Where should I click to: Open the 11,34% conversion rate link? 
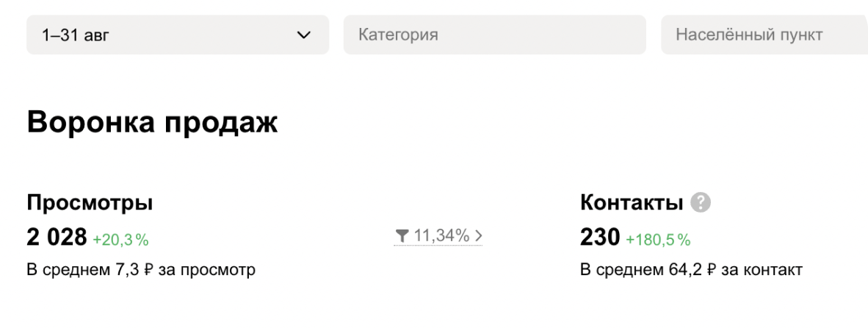441,236
